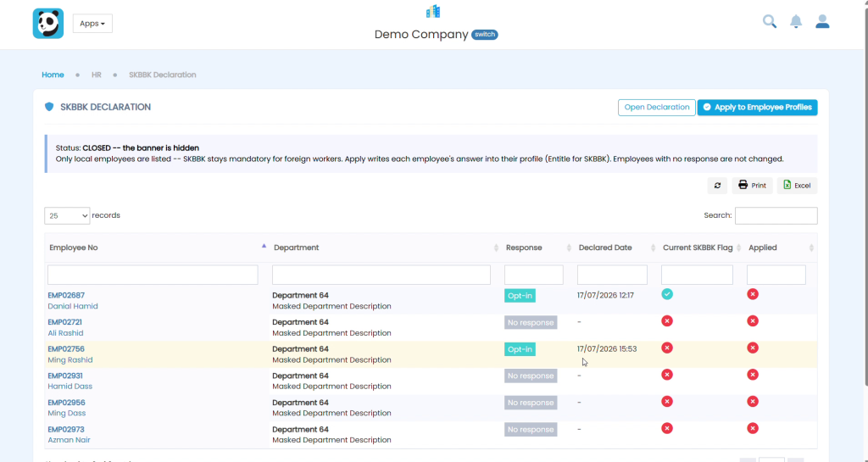This screenshot has width=868, height=462.
Task: Click Apply to Employee Profiles button
Action: point(757,108)
